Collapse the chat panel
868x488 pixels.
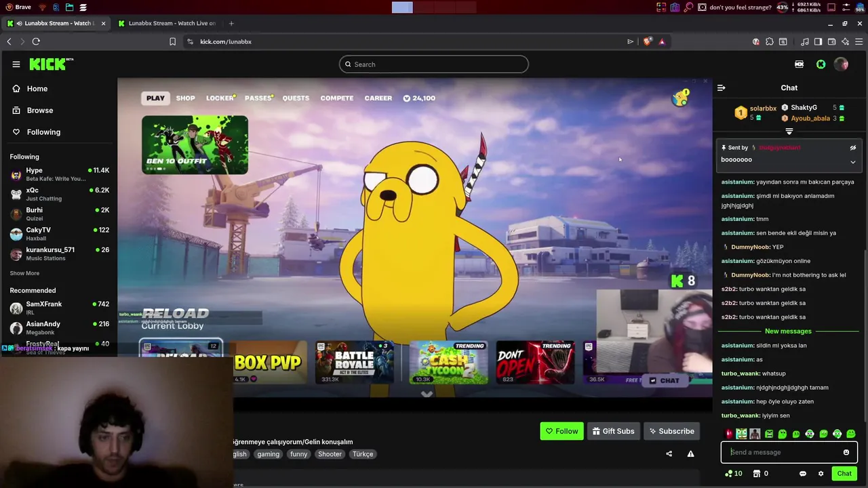pos(722,88)
